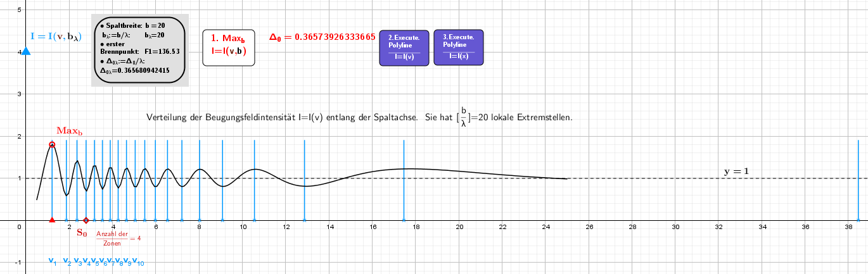Click the blue star marker near x = 38.5
The height and width of the screenshot is (274, 868).
(x=858, y=220)
